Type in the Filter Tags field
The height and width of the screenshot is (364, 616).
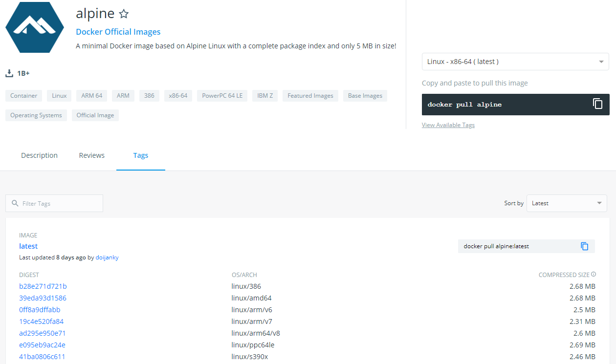59,203
